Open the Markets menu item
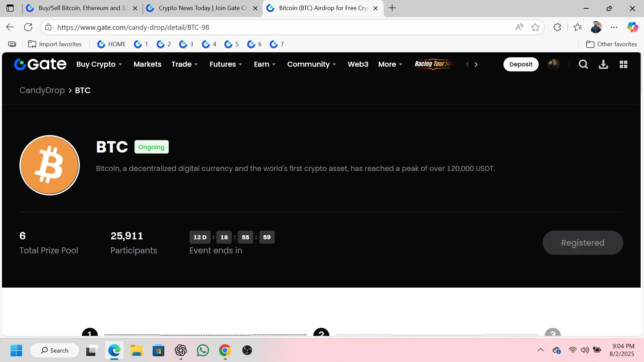 pos(147,64)
